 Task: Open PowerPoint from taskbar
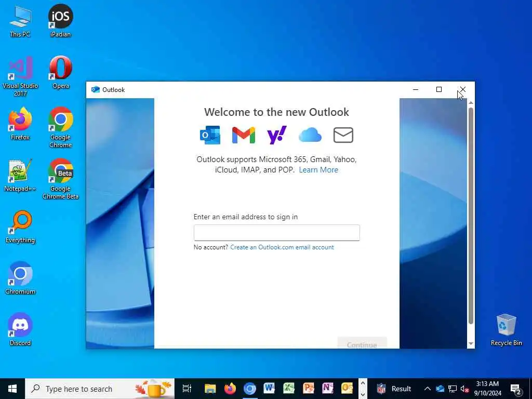point(309,389)
